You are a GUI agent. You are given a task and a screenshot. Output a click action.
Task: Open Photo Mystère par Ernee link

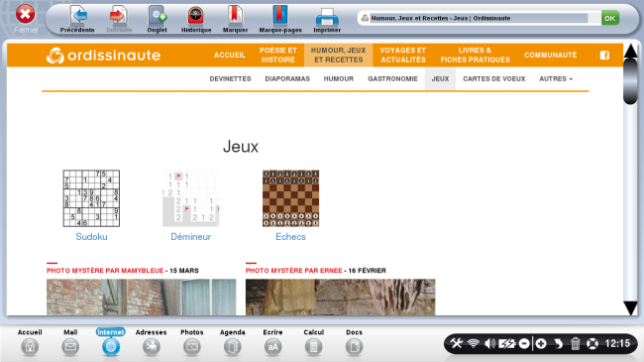click(x=293, y=271)
